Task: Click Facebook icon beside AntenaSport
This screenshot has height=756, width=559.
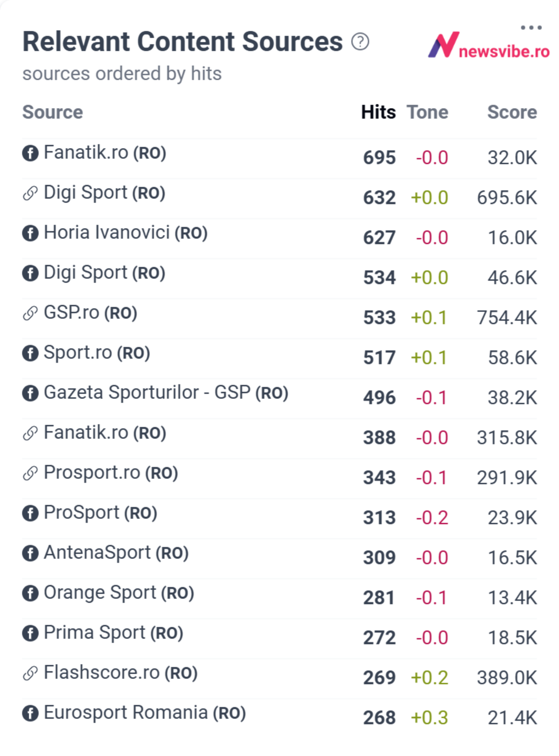Action: point(30,553)
